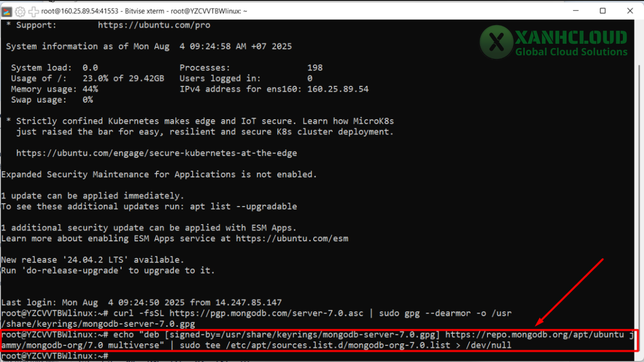This screenshot has width=644, height=362.
Task: Click the '/share/keyrings/mongodb-server-7.0.gpg' continuation line
Action: [x=98, y=324]
